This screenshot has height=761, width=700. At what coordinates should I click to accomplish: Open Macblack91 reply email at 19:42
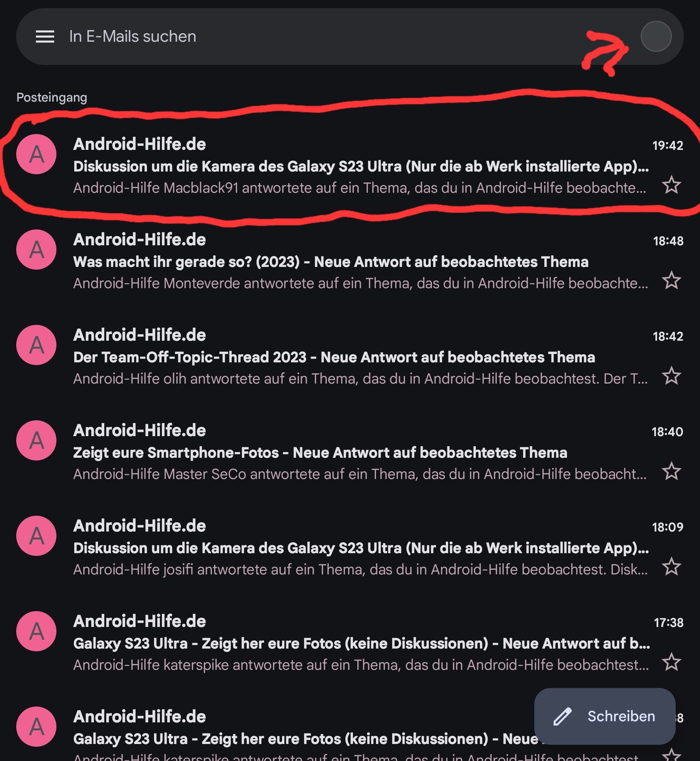(350, 166)
